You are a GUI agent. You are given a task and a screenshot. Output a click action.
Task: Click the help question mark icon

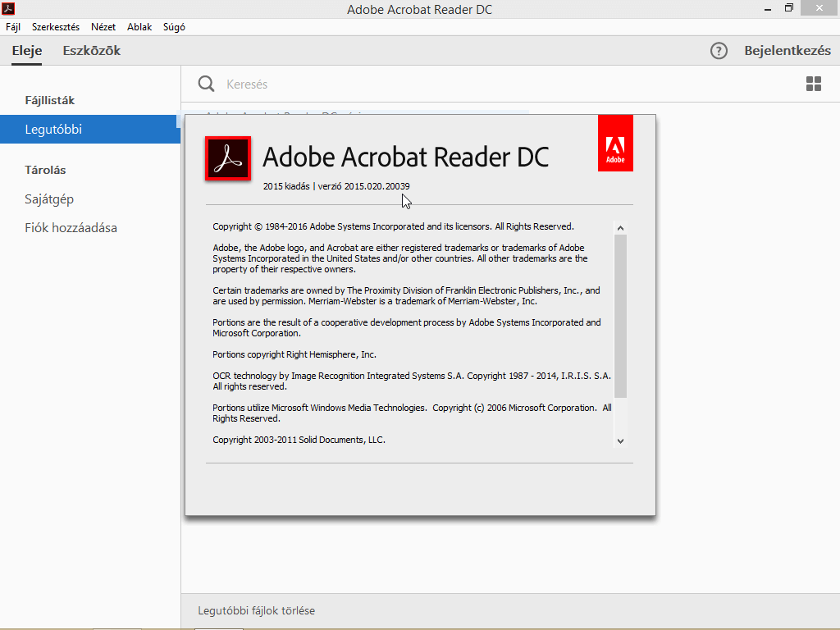point(719,51)
